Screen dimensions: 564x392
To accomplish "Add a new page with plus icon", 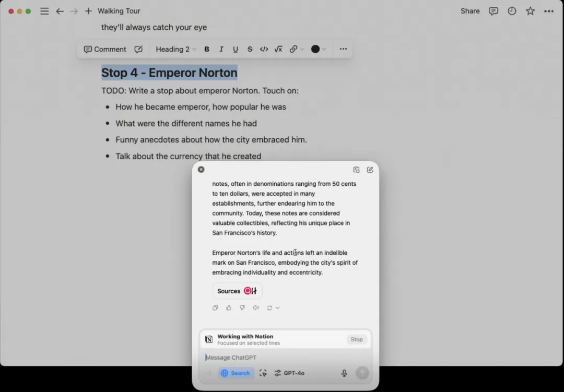I will 88,11.
